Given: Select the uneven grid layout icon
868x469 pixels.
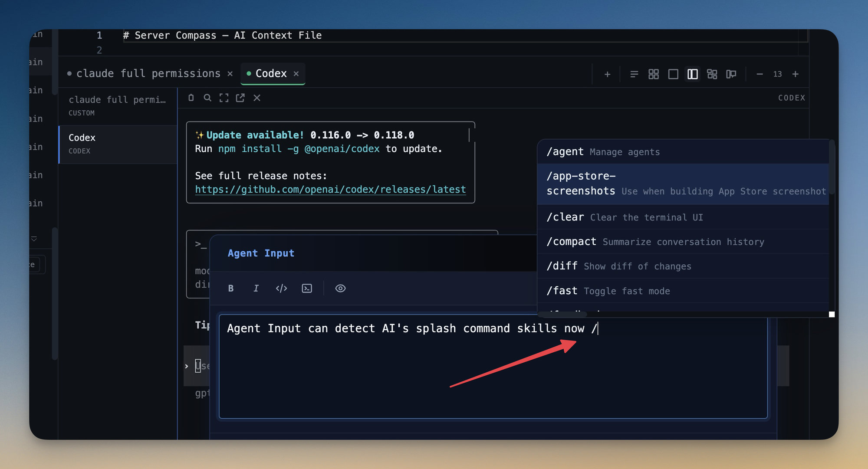Looking at the screenshot, I should pyautogui.click(x=712, y=74).
